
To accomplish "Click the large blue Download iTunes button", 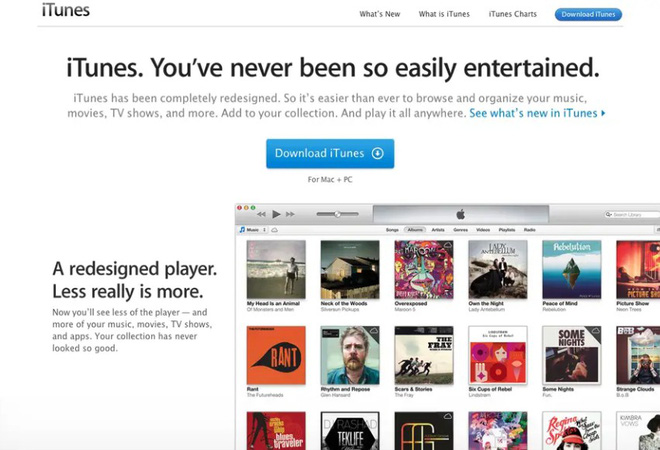I will click(330, 154).
